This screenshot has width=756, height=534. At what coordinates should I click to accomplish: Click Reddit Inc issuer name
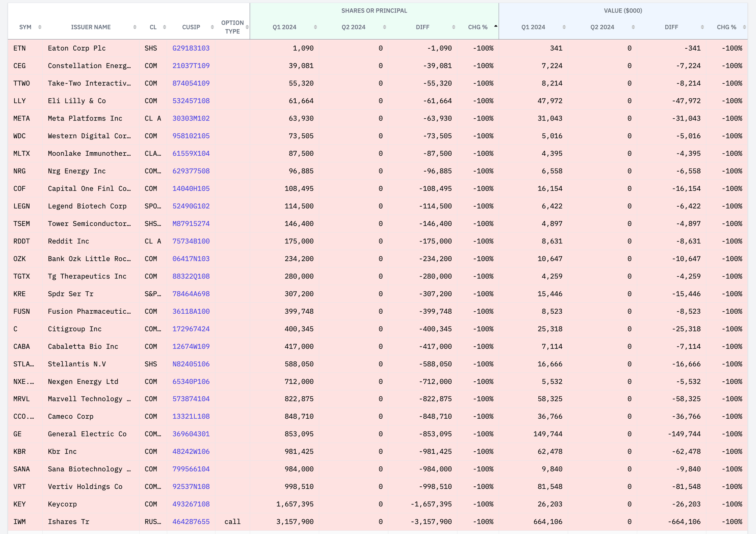(68, 241)
